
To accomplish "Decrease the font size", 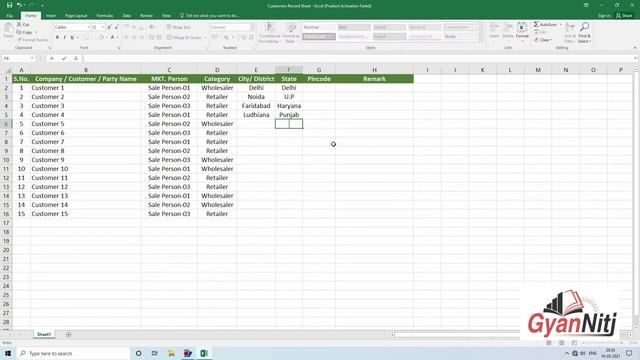I will tap(116, 27).
